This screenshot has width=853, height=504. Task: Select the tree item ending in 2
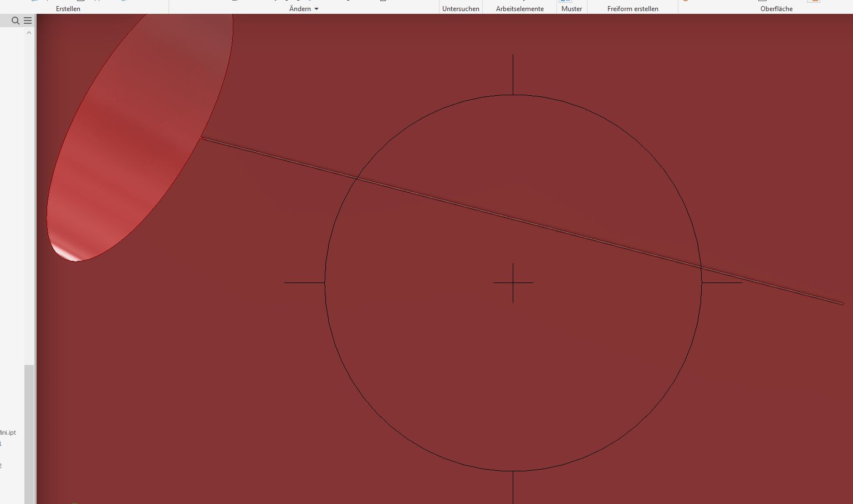tap(1, 466)
